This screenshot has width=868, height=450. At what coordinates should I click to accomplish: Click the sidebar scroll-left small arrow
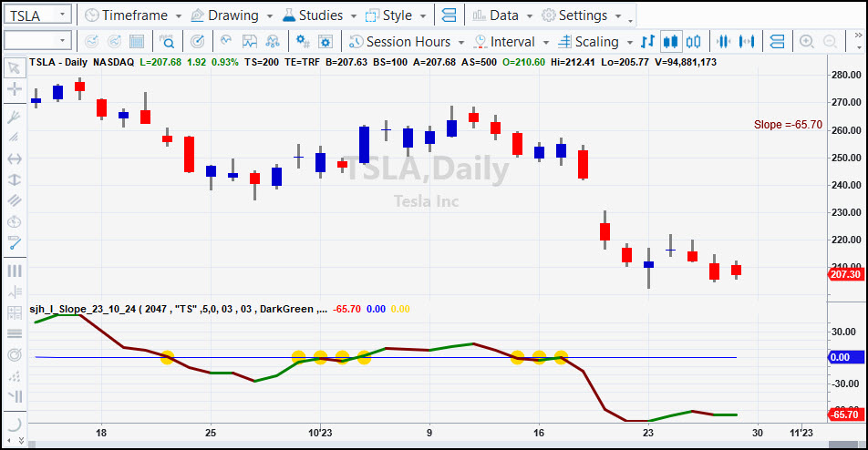pyautogui.click(x=9, y=440)
